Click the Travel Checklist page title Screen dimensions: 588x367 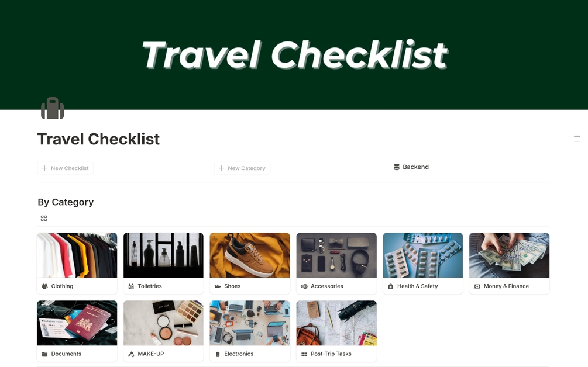point(99,139)
